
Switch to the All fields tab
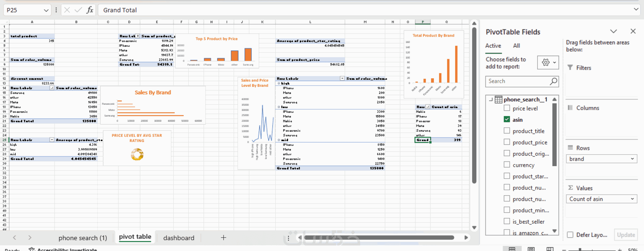point(516,46)
